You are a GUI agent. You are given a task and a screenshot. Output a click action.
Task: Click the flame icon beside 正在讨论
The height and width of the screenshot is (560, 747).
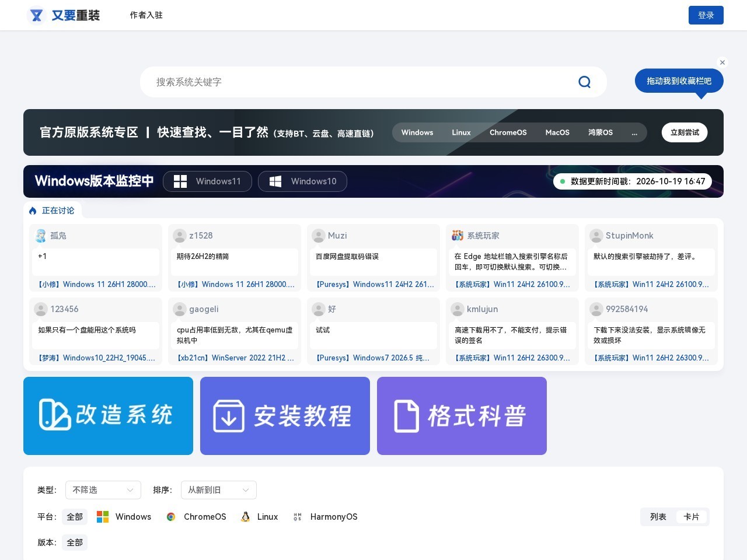click(33, 211)
